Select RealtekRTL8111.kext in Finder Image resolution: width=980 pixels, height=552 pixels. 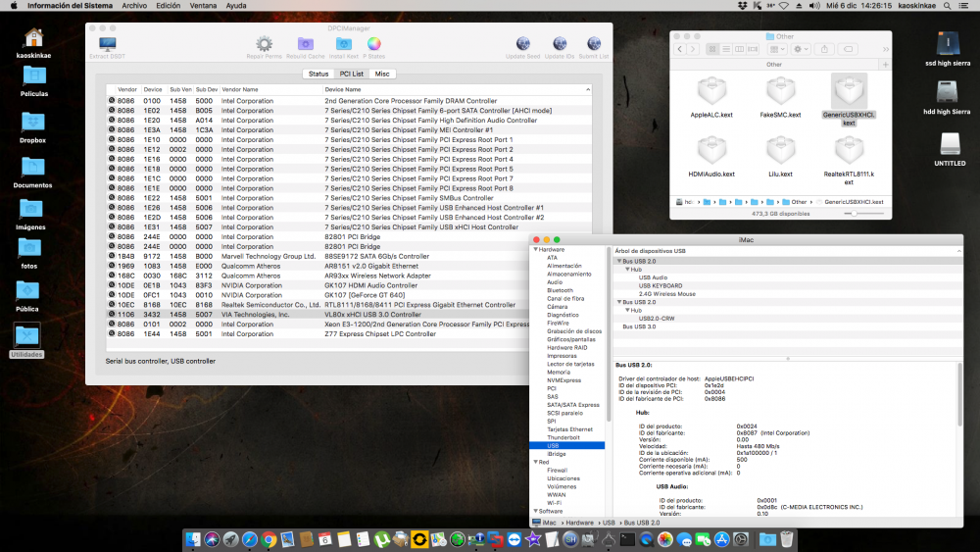849,160
